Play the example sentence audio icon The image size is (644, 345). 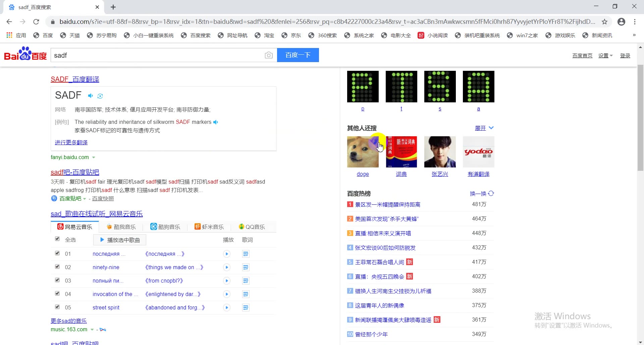pos(216,122)
